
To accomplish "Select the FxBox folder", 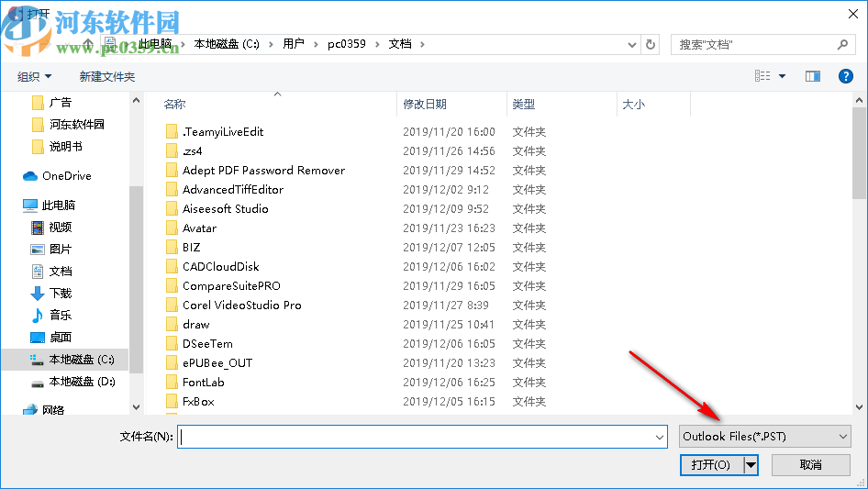I will tap(198, 402).
